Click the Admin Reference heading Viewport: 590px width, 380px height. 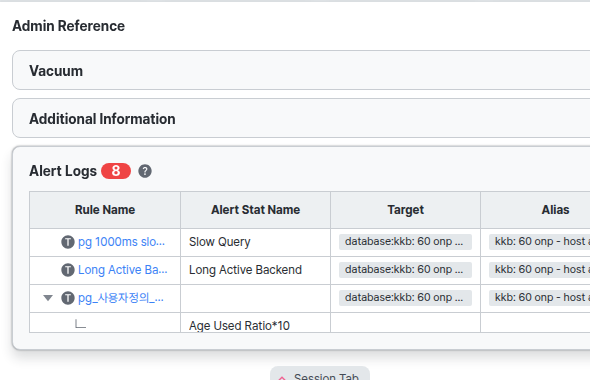click(68, 26)
